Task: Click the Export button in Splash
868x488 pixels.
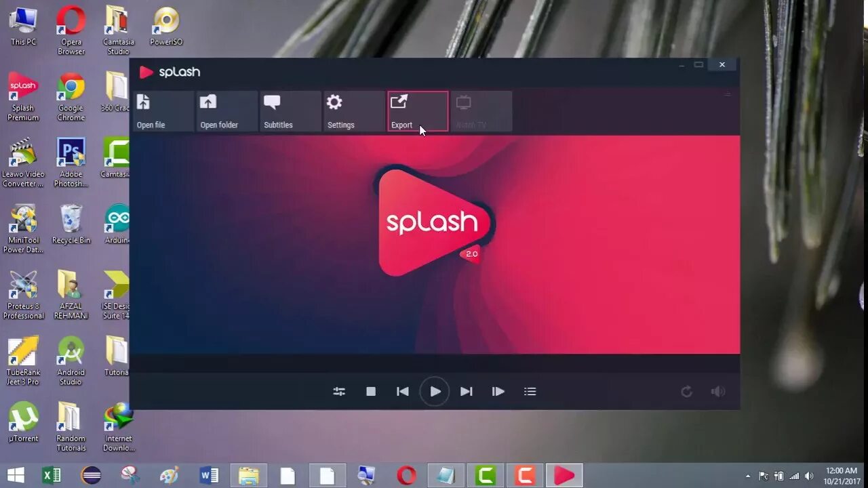Action: (418, 111)
